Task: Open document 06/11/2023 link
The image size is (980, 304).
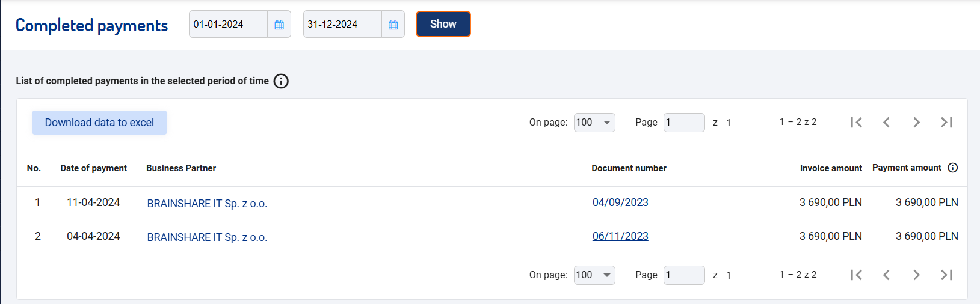Action: coord(620,236)
